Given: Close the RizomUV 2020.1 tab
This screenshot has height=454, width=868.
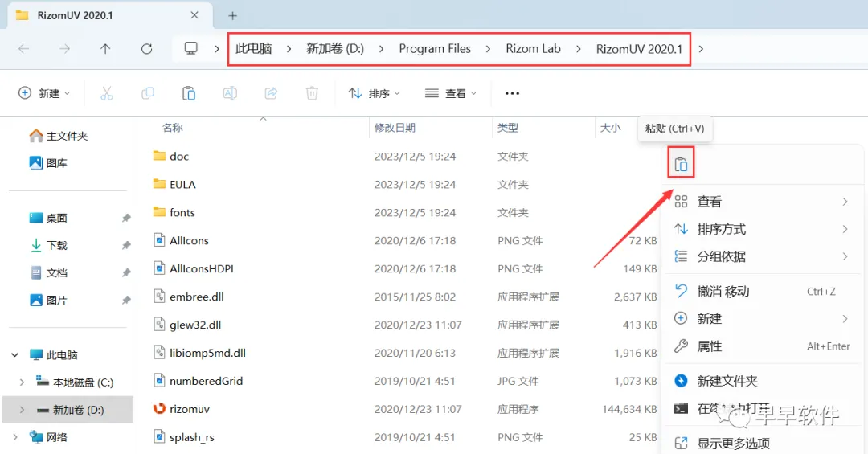Looking at the screenshot, I should [194, 15].
